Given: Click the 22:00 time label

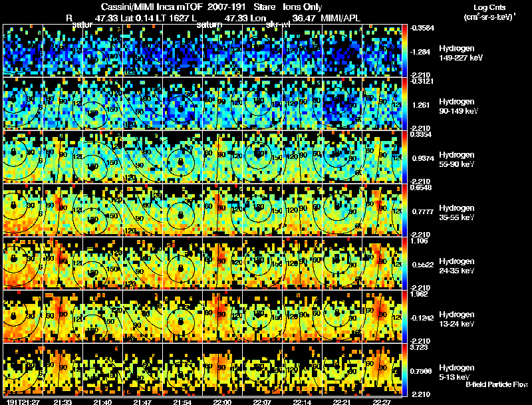Looking at the screenshot, I should click(222, 402).
